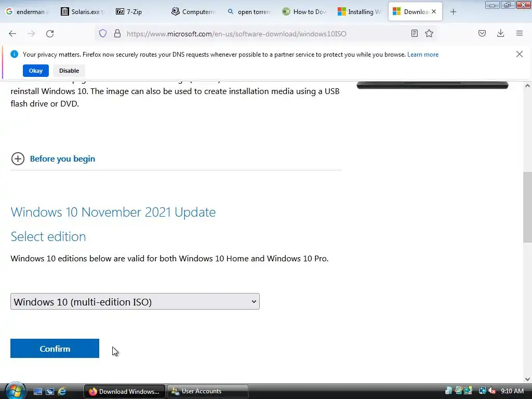Viewport: 532px width, 399px height.
Task: Switch to the How to Download tab
Action: click(304, 11)
